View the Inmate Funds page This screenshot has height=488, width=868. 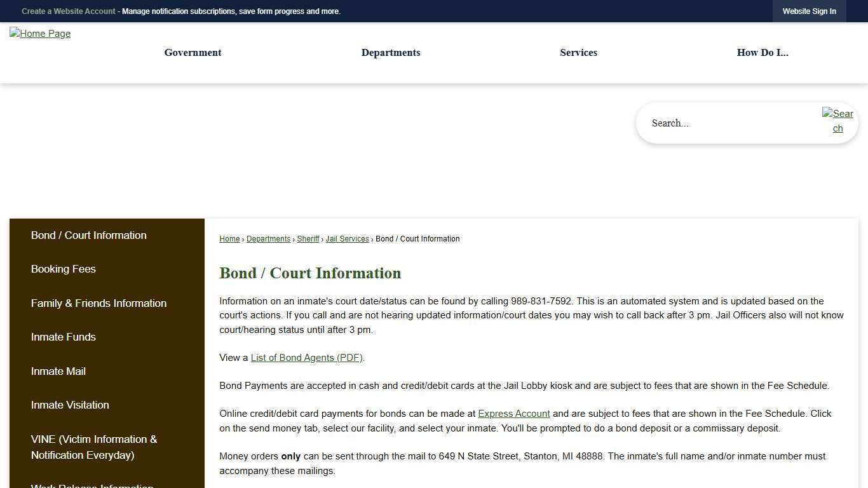pyautogui.click(x=63, y=337)
